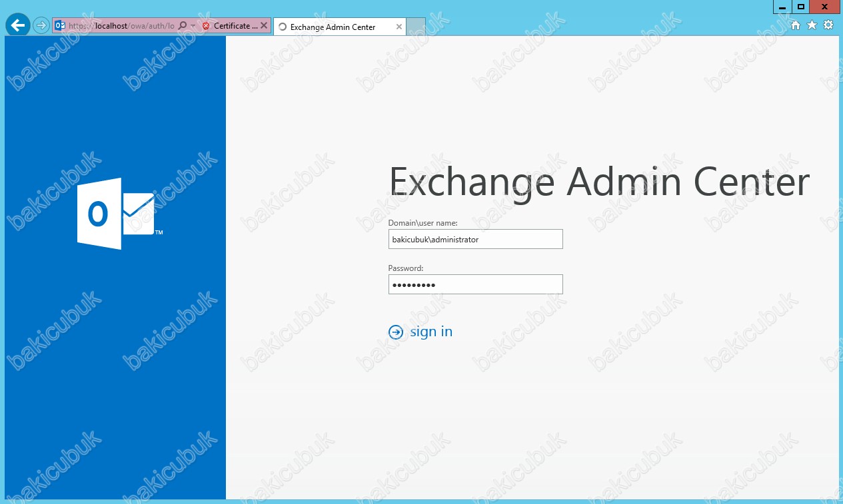Click the circled arrow sign in icon
Screen dimensions: 843x504
tap(396, 332)
